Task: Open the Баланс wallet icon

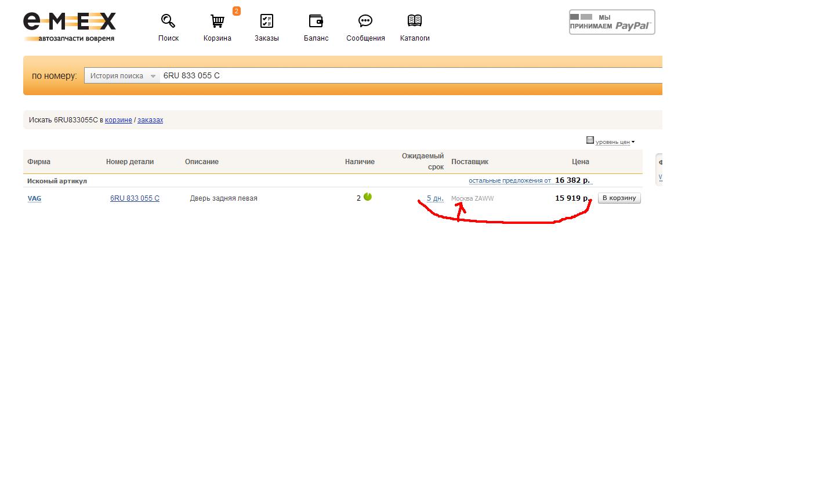Action: point(316,21)
